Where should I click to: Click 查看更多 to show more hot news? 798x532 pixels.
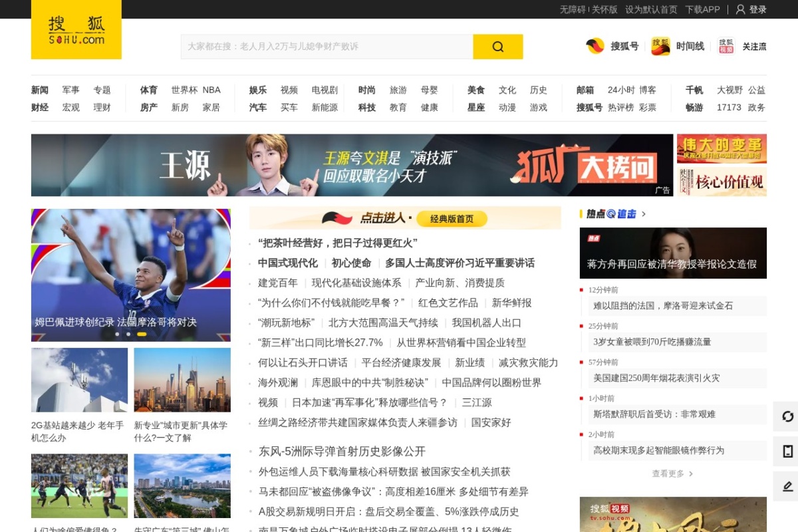click(672, 473)
